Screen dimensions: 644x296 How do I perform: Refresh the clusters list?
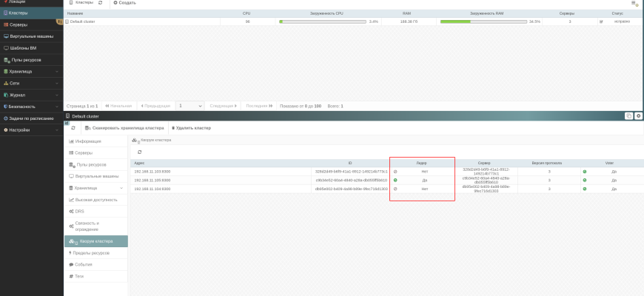(x=101, y=3)
